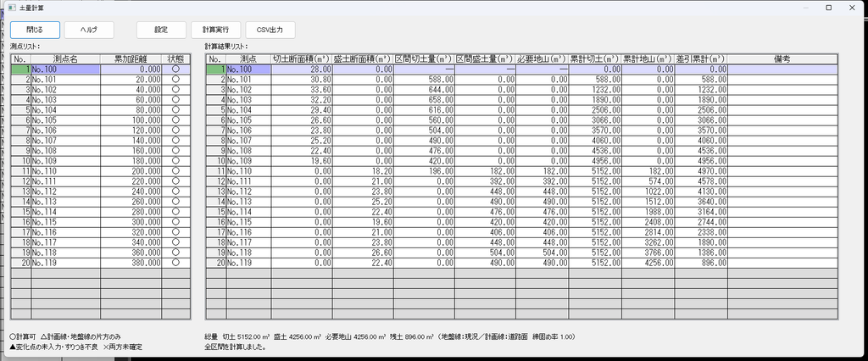868x361 pixels.
Task: Select No.117 in the results list
Action: click(248, 242)
